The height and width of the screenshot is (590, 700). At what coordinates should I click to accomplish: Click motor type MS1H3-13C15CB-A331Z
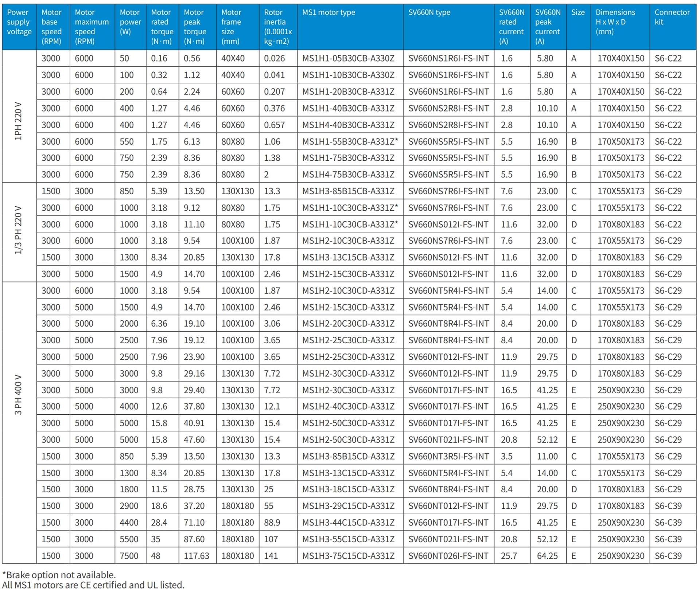click(x=348, y=258)
